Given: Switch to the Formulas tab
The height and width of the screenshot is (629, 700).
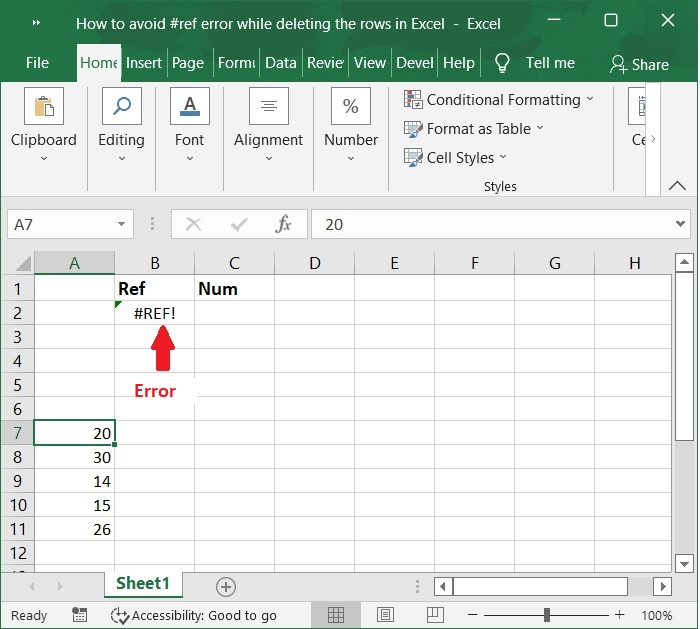Looking at the screenshot, I should point(236,63).
